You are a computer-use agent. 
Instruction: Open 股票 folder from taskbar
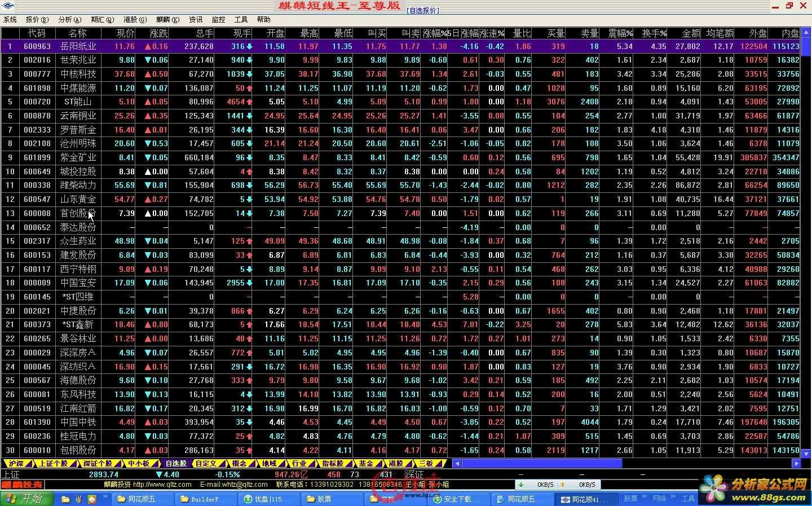(x=333, y=499)
